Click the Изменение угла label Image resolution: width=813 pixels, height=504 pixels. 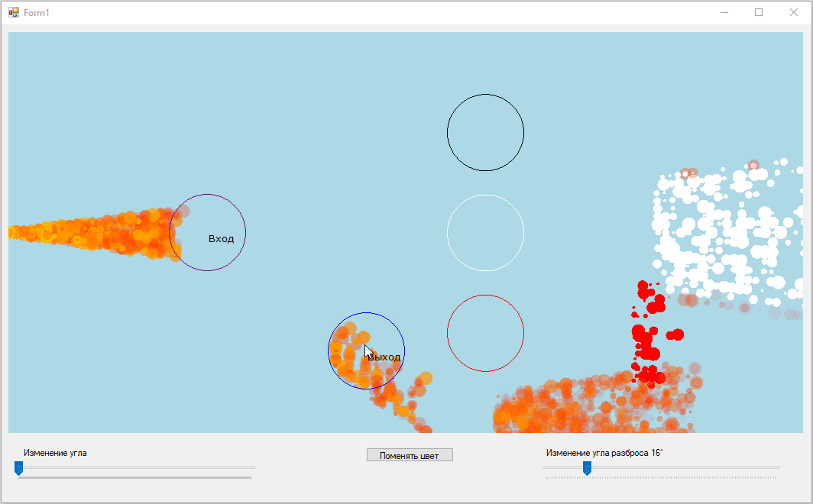[55, 453]
